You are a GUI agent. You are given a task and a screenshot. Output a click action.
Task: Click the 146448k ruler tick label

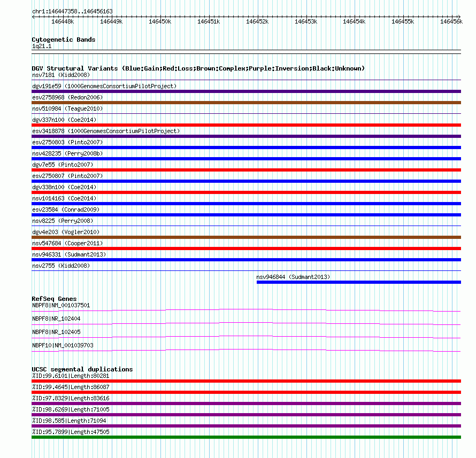(63, 21)
